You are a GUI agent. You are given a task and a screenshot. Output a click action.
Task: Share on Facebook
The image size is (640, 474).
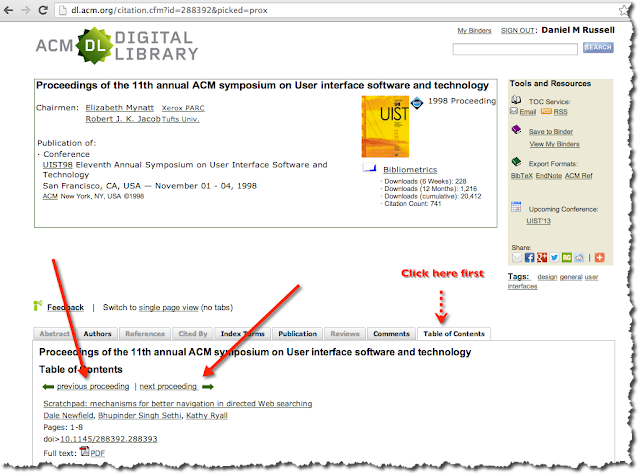coord(529,258)
